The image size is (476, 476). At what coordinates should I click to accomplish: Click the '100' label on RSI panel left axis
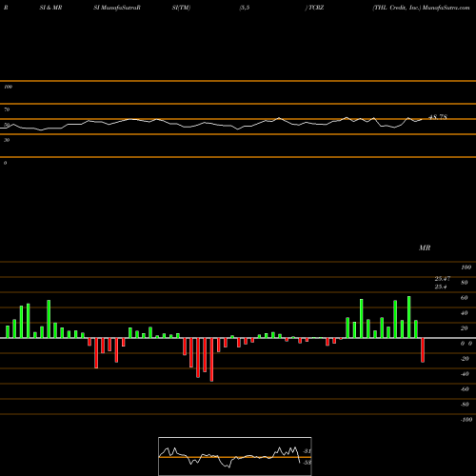pyautogui.click(x=8, y=87)
